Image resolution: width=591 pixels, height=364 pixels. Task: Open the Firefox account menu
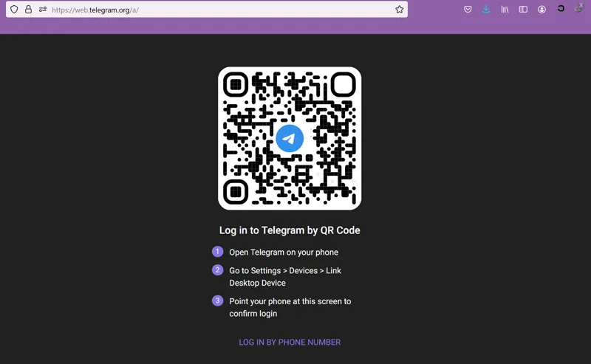tap(542, 10)
